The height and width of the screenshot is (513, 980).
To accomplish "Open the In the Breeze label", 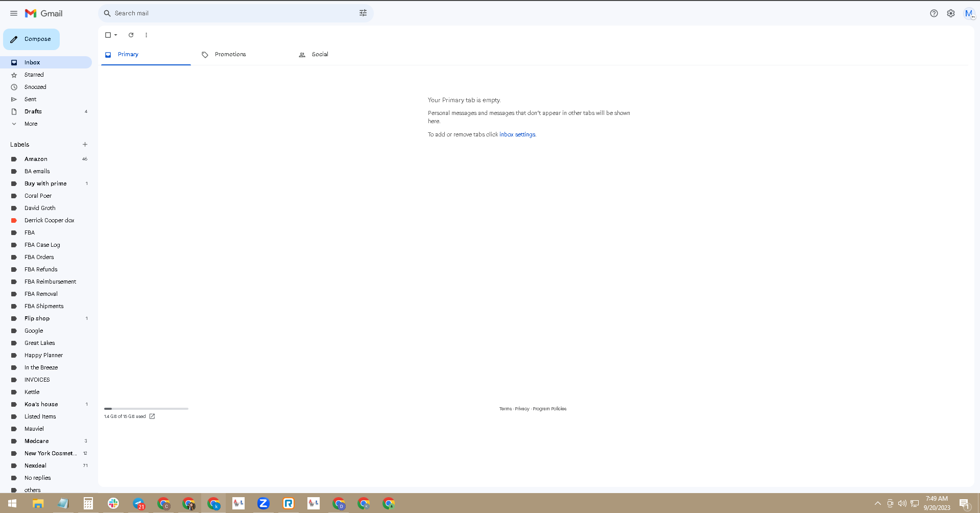I will click(x=46, y=367).
